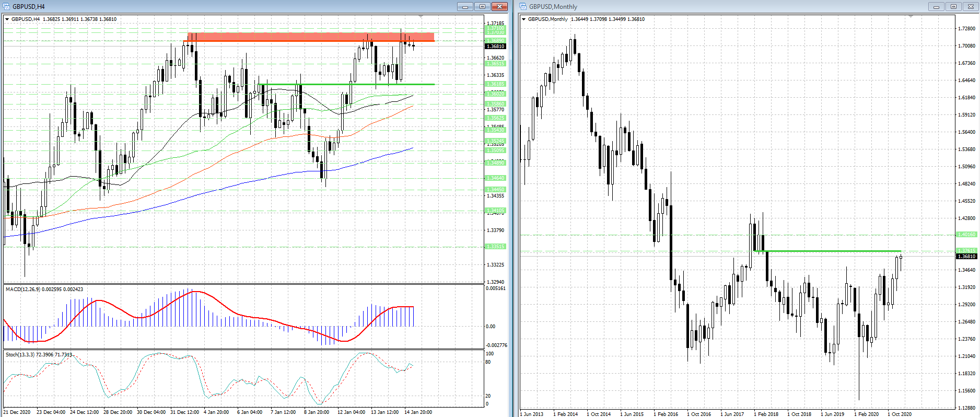The image size is (980, 417).
Task: Click the GBPUSD,Monthly title bar text
Action: click(553, 7)
